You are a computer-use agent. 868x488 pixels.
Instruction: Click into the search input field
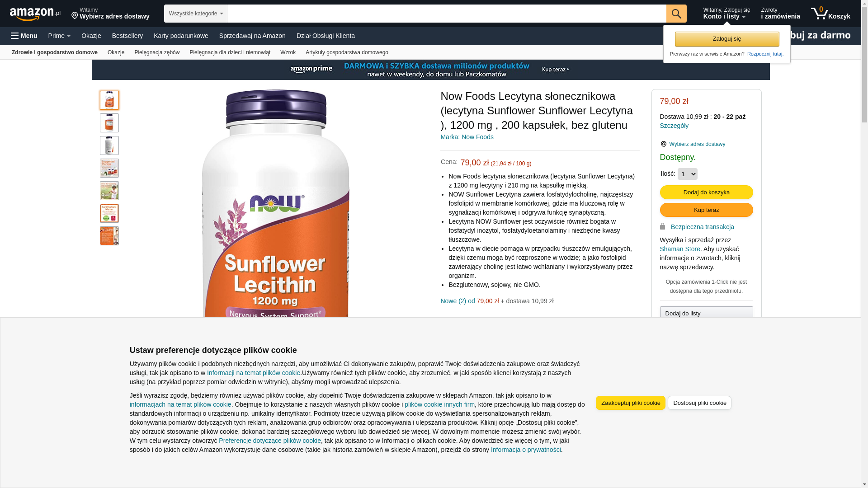[446, 14]
